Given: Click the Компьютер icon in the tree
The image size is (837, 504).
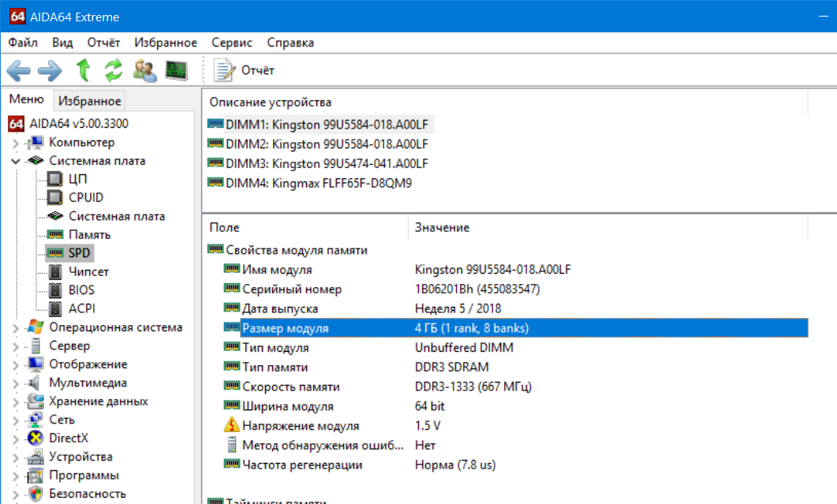Looking at the screenshot, I should [35, 143].
